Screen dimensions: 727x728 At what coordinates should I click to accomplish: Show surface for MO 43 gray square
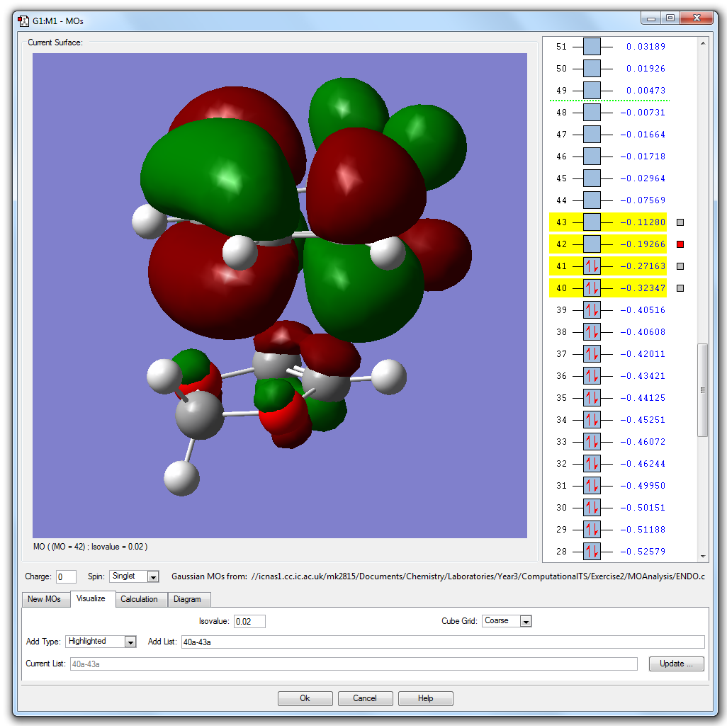tap(680, 222)
